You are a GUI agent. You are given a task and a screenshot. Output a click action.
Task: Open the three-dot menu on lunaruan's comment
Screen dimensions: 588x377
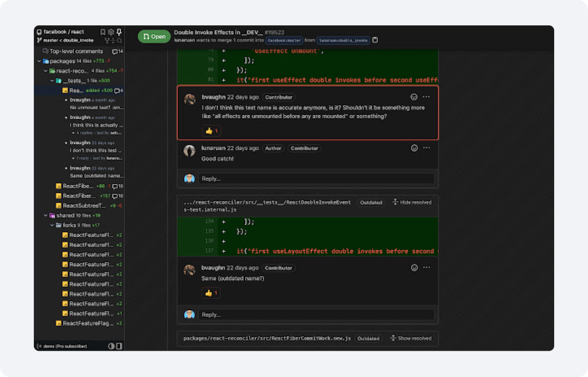click(427, 148)
